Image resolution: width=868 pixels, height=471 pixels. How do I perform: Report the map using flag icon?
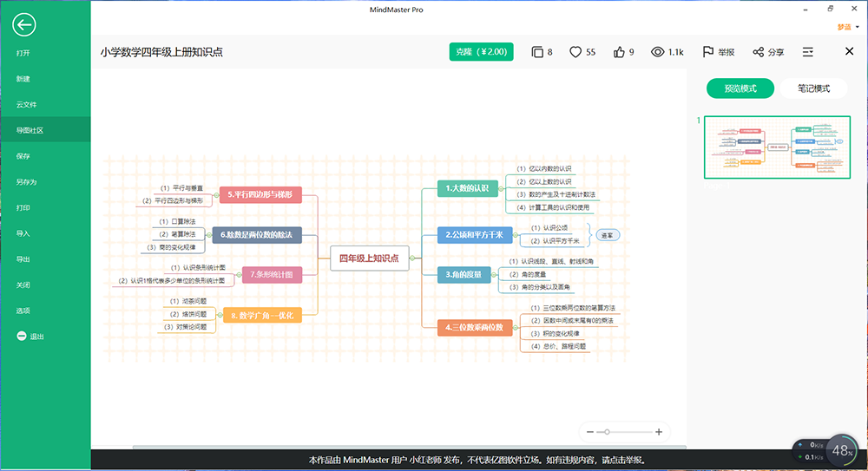[707, 52]
